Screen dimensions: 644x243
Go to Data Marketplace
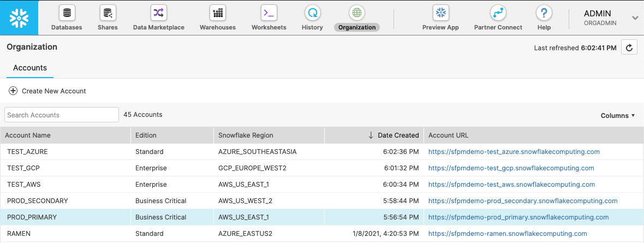point(158,17)
